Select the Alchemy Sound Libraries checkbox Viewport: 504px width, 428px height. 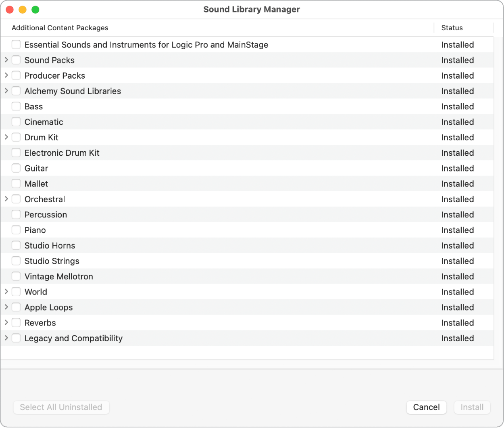[x=16, y=91]
